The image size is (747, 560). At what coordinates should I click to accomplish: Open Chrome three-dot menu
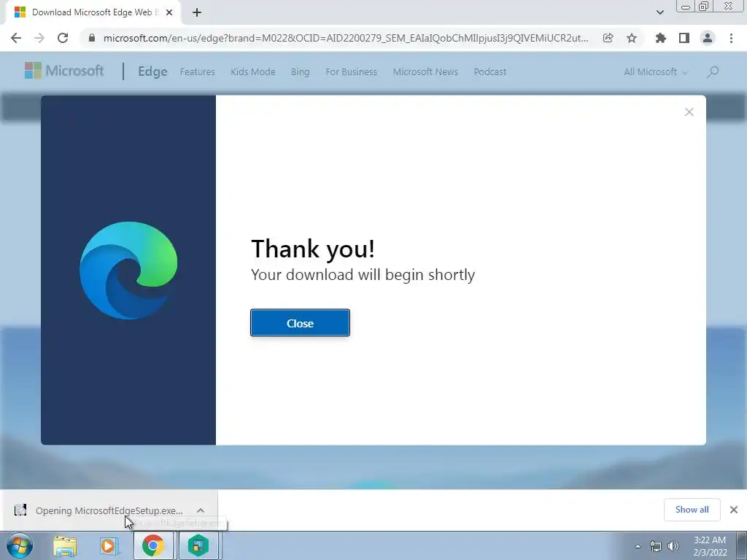[731, 38]
